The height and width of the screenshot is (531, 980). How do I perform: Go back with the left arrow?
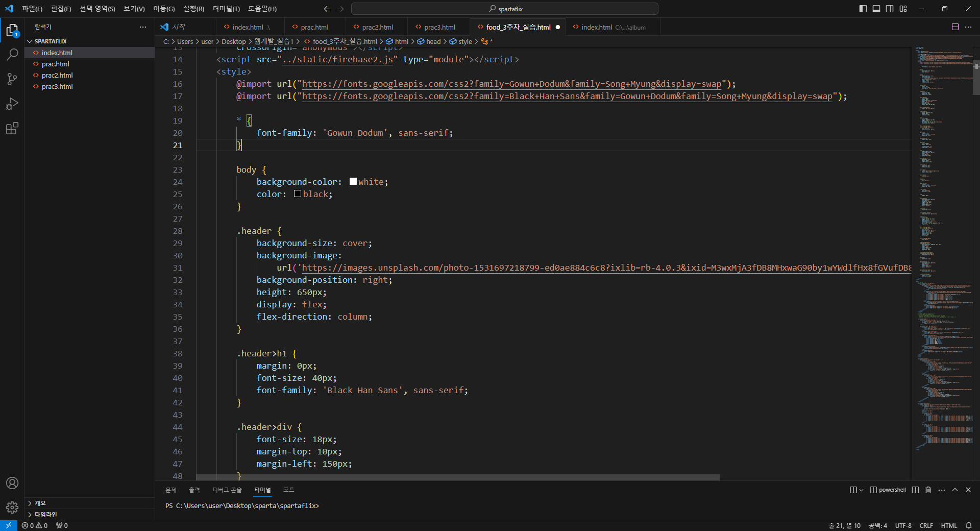coord(327,9)
